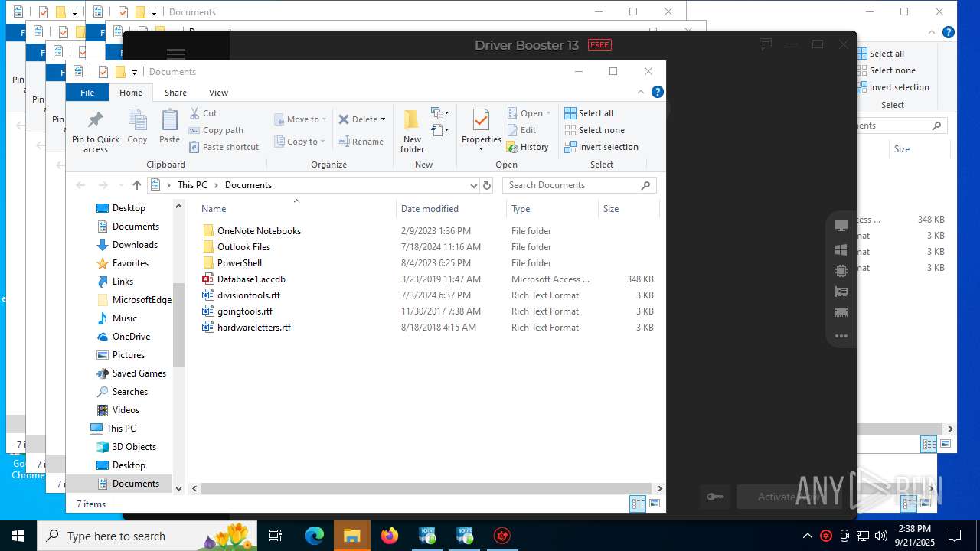Select the PowerShell folder
The width and height of the screenshot is (980, 551).
[x=240, y=263]
